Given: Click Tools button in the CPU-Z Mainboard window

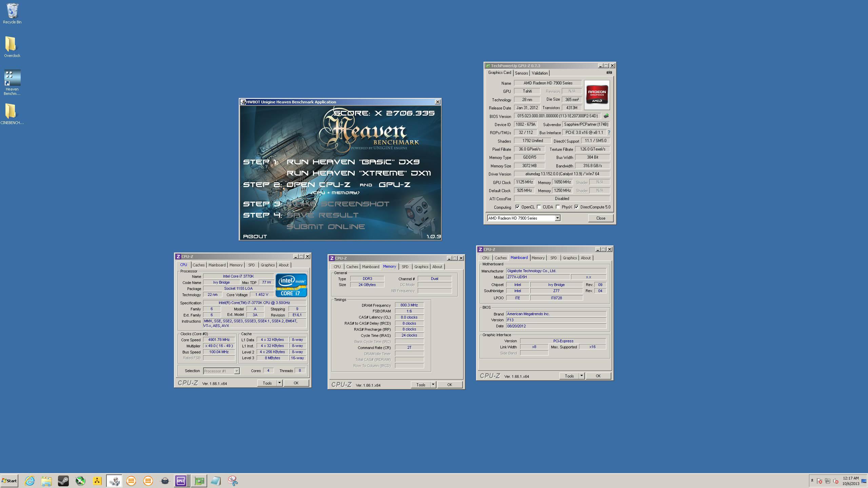Looking at the screenshot, I should click(x=569, y=376).
